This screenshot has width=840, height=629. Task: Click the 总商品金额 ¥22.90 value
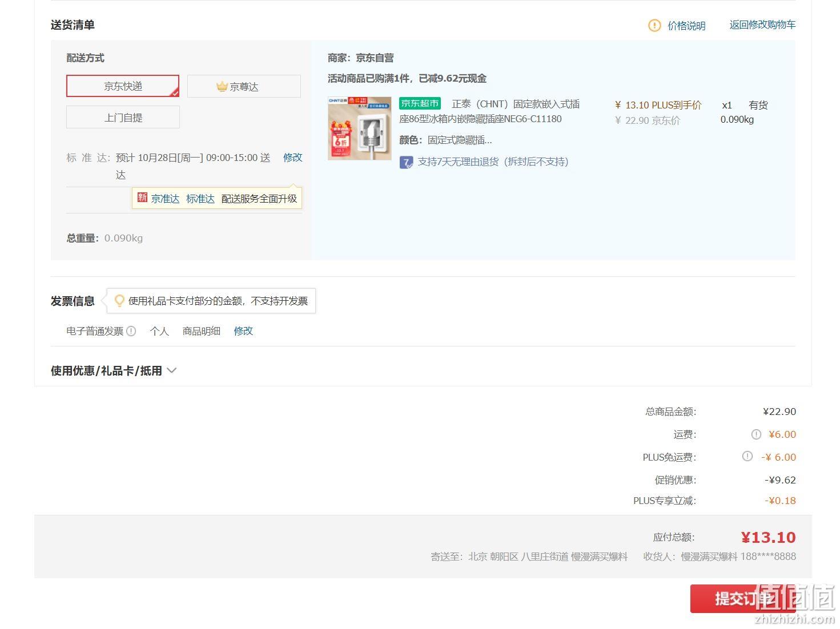click(779, 412)
